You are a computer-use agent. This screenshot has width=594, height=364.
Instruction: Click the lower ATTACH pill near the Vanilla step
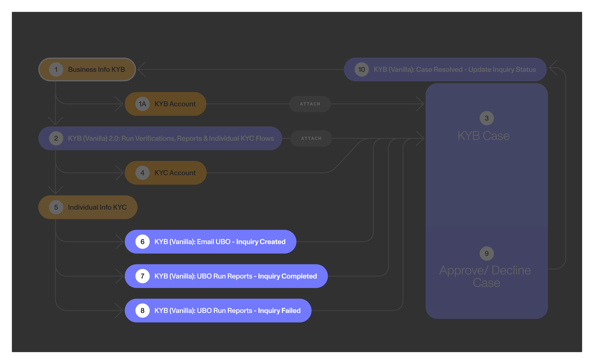click(311, 138)
